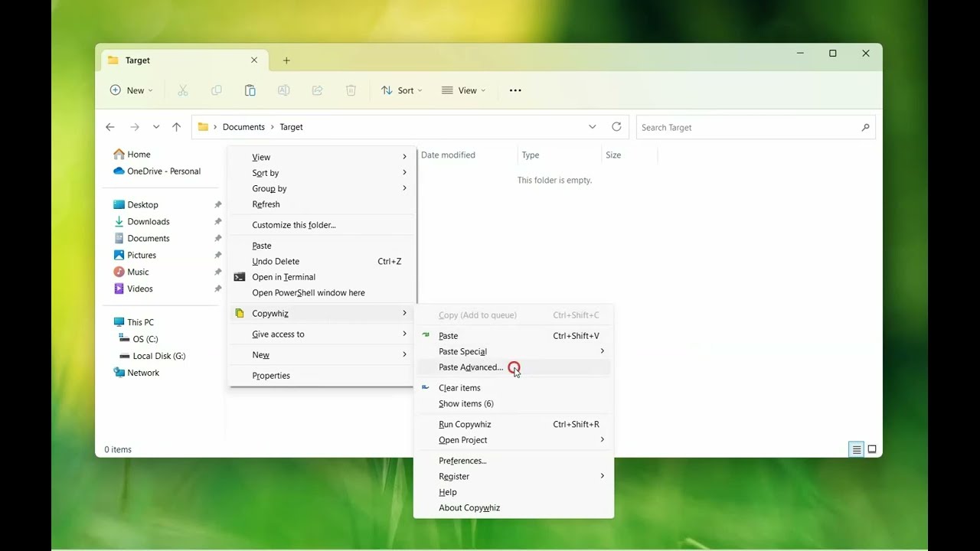This screenshot has height=551, width=980.
Task: Click the Share icon in toolbar
Action: pos(318,90)
